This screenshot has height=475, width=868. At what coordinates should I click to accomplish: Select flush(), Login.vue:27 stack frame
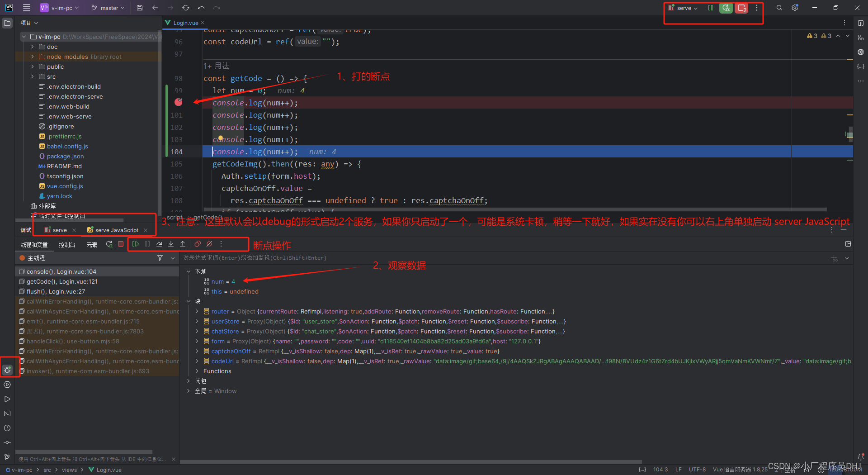(97, 291)
